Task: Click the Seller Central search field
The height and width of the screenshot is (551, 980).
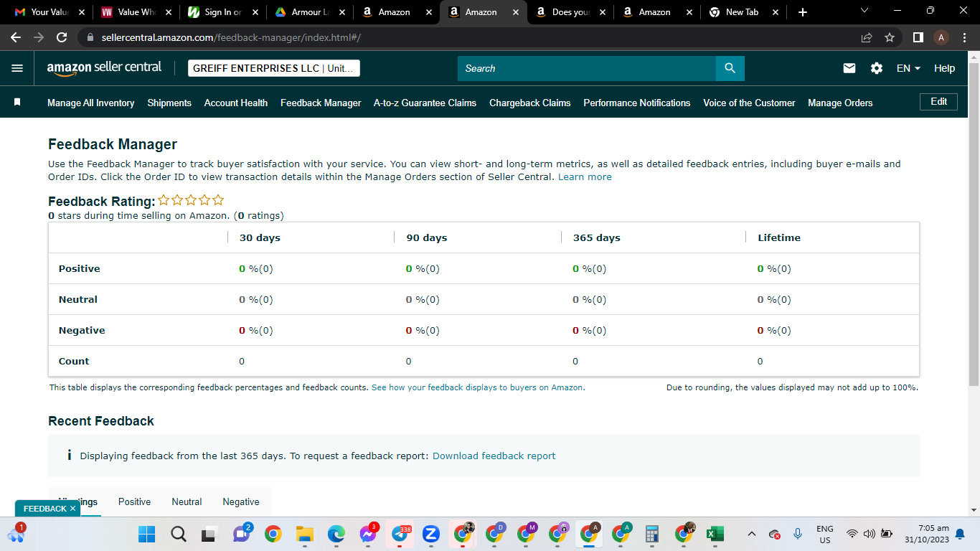Action: click(587, 68)
